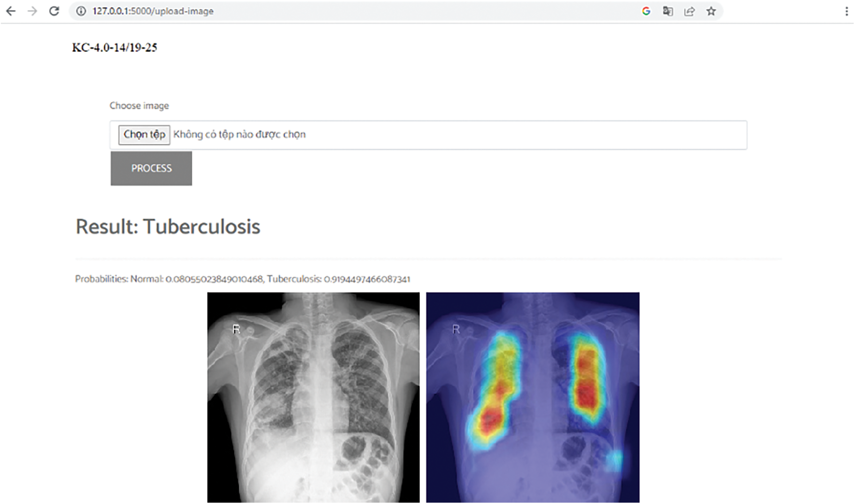Viewport: 855px width, 504px height.
Task: Go back to the previous page
Action: tap(11, 11)
